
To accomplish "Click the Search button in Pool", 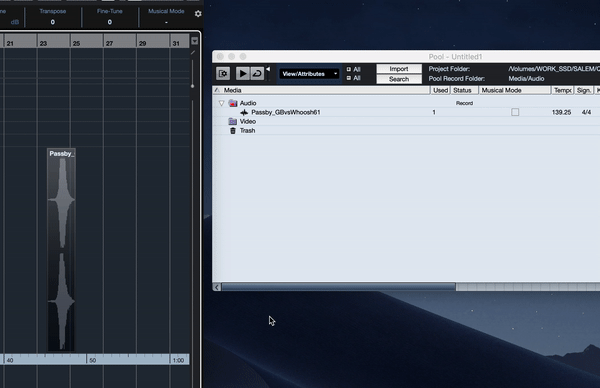I will tap(399, 79).
